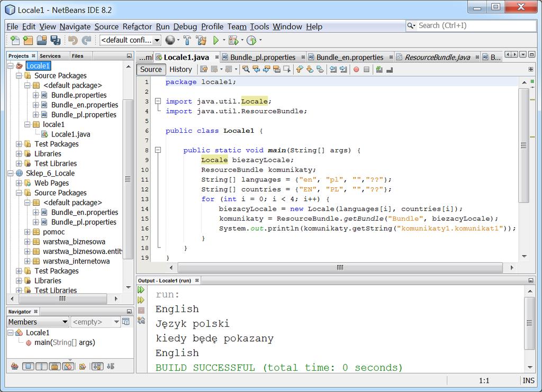This screenshot has height=392, width=542.
Task: Go to the previous find occurrence
Action: pyautogui.click(x=256, y=69)
